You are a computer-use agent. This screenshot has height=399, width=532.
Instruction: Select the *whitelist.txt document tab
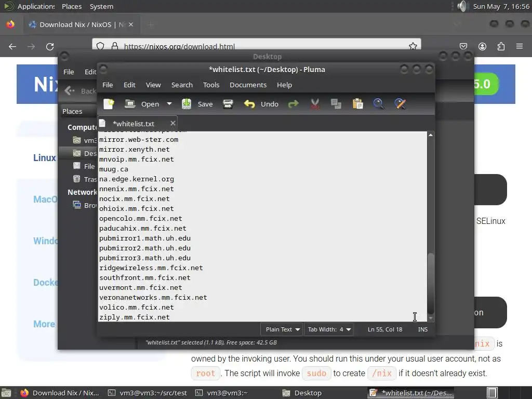pos(133,124)
